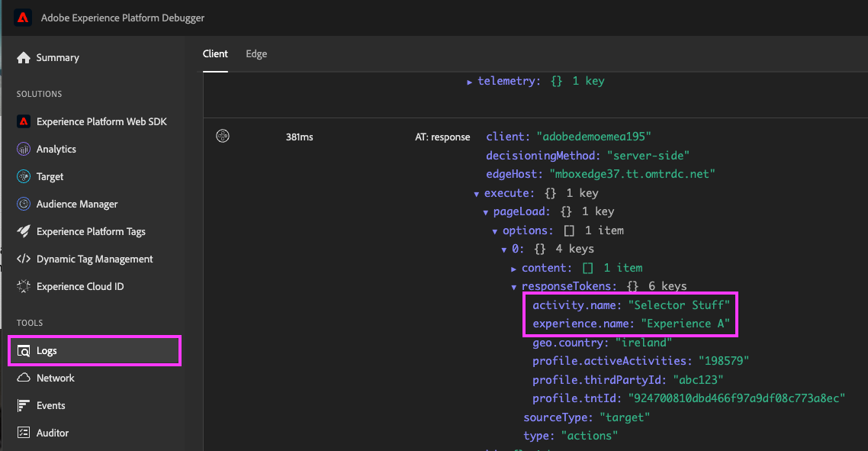
Task: Collapse the responseTokens object
Action: click(513, 286)
